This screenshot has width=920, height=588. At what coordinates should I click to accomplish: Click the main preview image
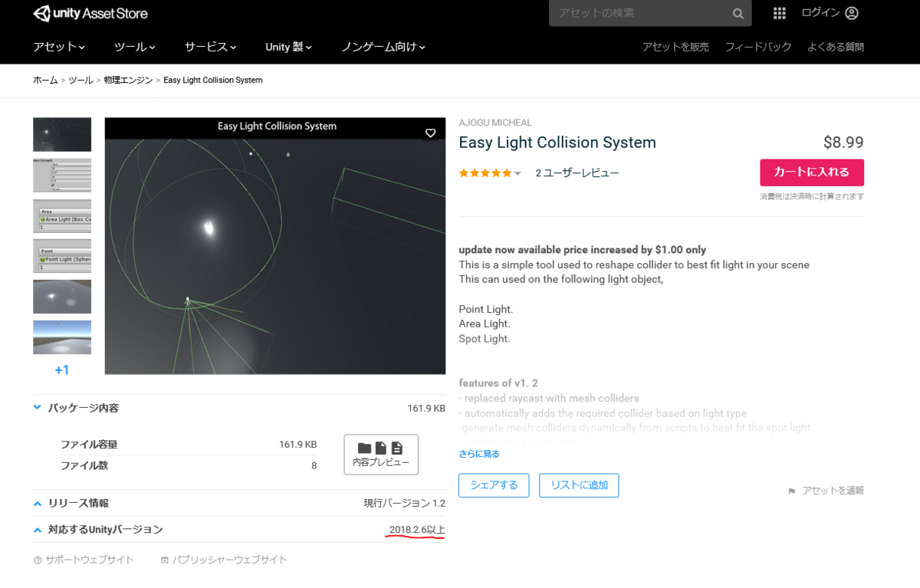(x=275, y=246)
